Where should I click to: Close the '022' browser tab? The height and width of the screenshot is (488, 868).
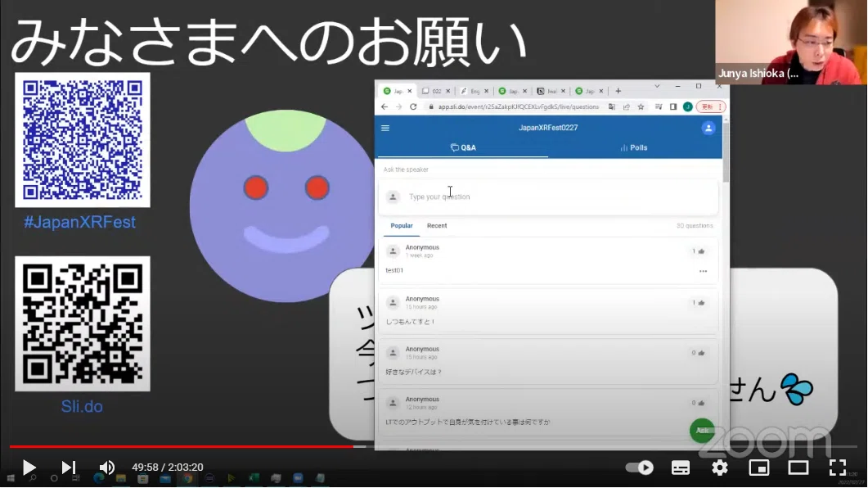tap(447, 91)
